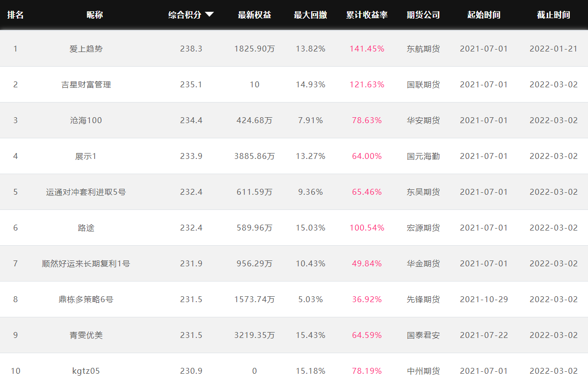Click the futures company 先锋期货
The width and height of the screenshot is (588, 387).
424,299
